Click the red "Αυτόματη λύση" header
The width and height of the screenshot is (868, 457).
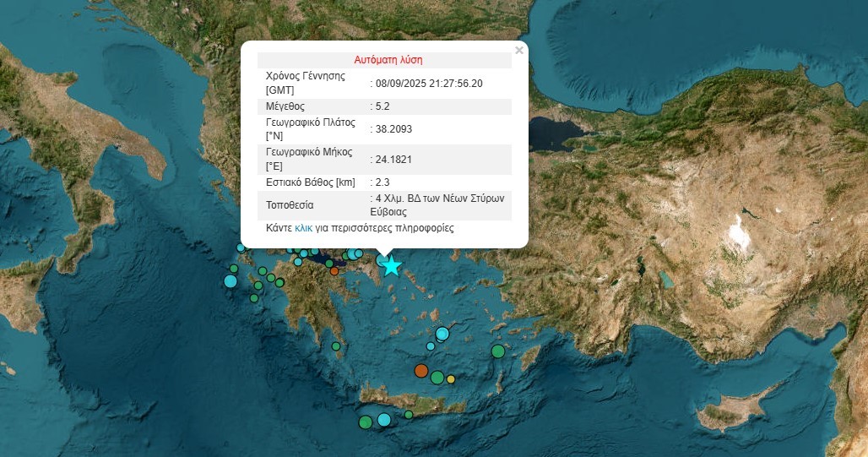point(388,60)
